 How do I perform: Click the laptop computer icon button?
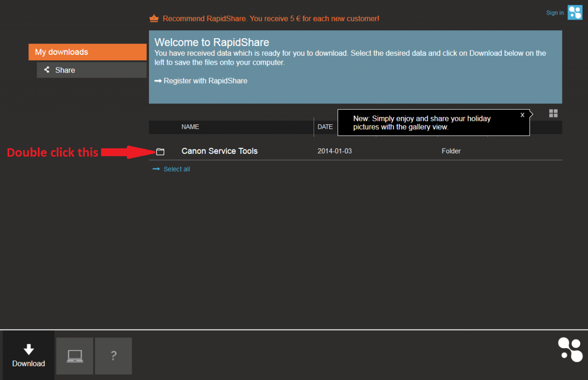click(74, 356)
